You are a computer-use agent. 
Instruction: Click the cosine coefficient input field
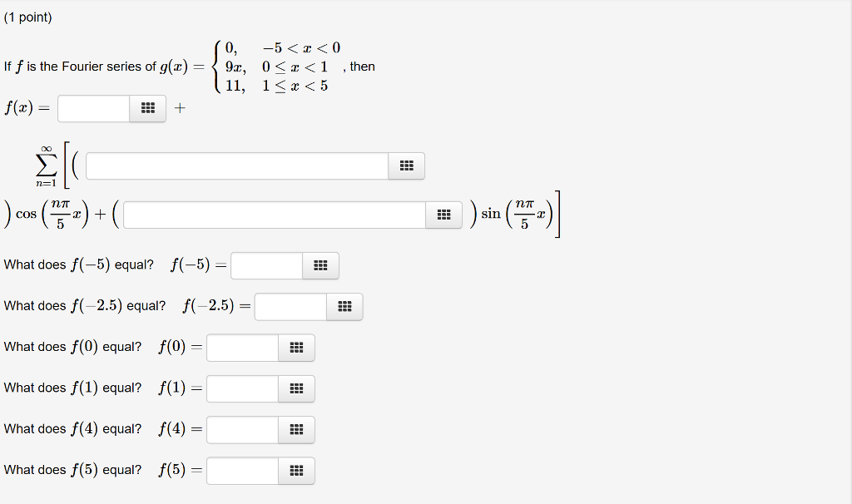(237, 166)
